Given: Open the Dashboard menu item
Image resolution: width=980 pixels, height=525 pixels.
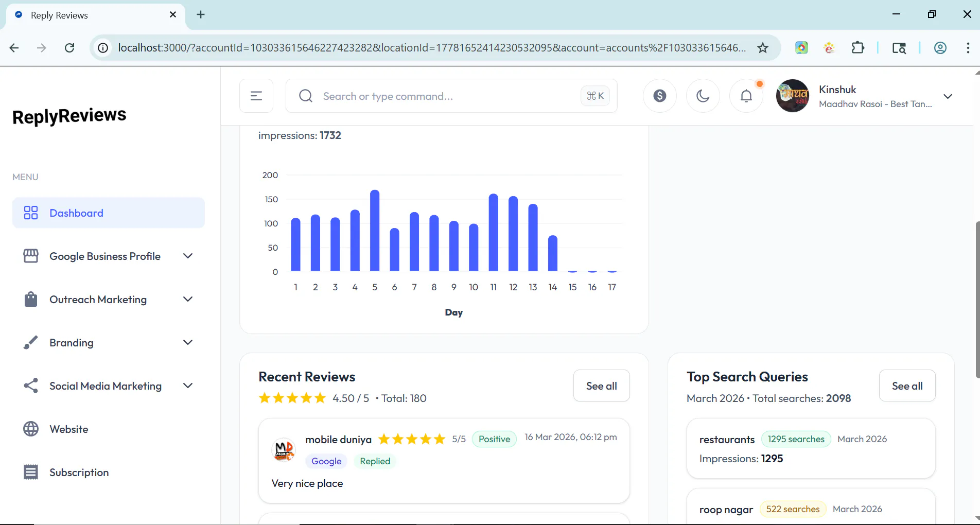Looking at the screenshot, I should (109, 213).
